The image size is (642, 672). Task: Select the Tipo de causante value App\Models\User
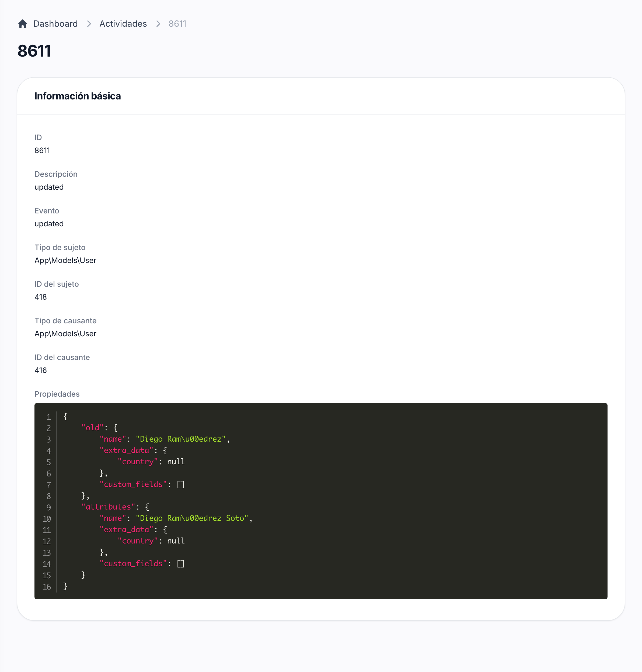click(65, 334)
